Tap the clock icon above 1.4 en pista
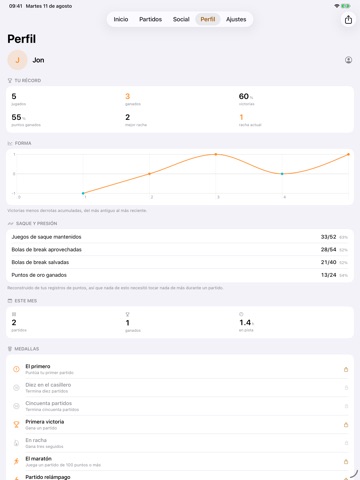 (241, 314)
